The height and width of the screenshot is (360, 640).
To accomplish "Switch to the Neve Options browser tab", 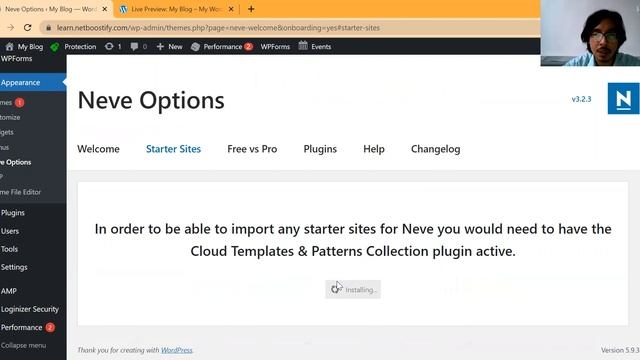I will (x=51, y=9).
